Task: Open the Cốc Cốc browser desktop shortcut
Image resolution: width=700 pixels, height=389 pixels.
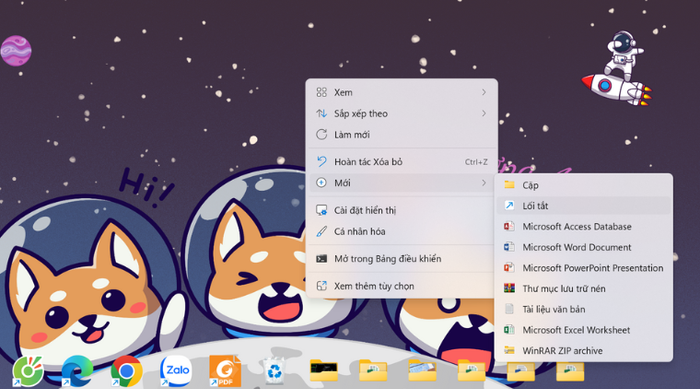Action: (28, 371)
